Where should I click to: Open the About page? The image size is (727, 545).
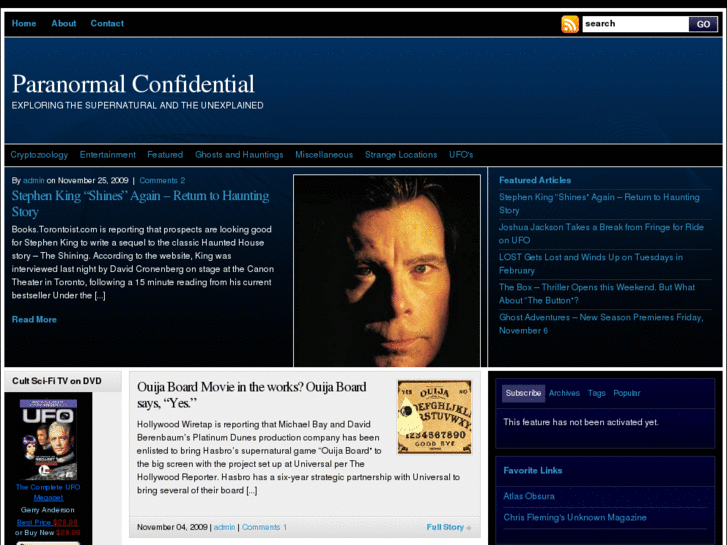pos(64,23)
